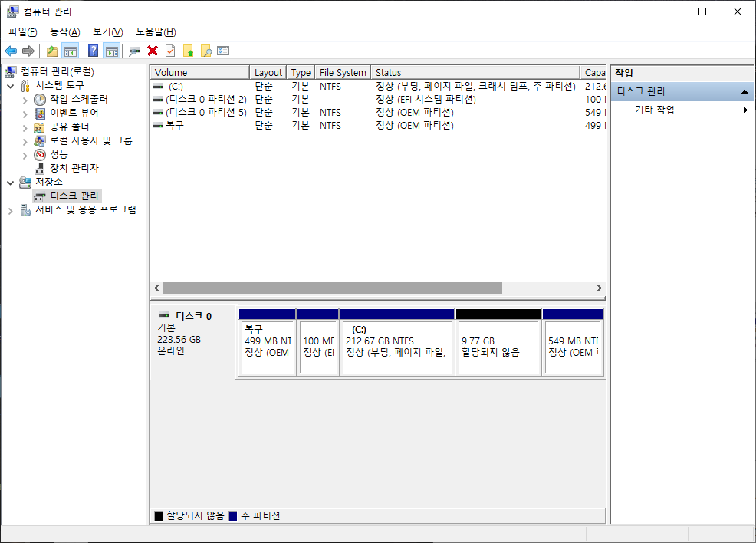Select the 100 MB EFI partition block
Screen dimensions: 756x543
(318, 342)
